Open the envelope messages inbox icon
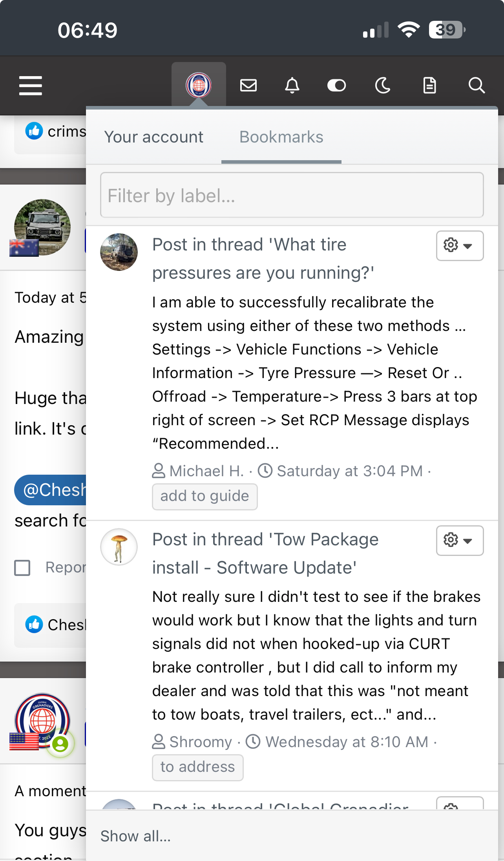Screen dimensions: 504x861 pos(248,85)
